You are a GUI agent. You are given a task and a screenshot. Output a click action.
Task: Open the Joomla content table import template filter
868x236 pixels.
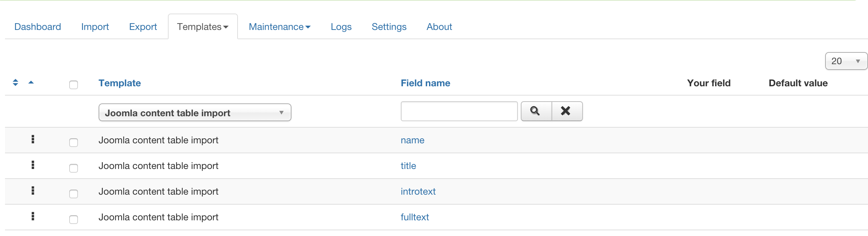(x=195, y=112)
